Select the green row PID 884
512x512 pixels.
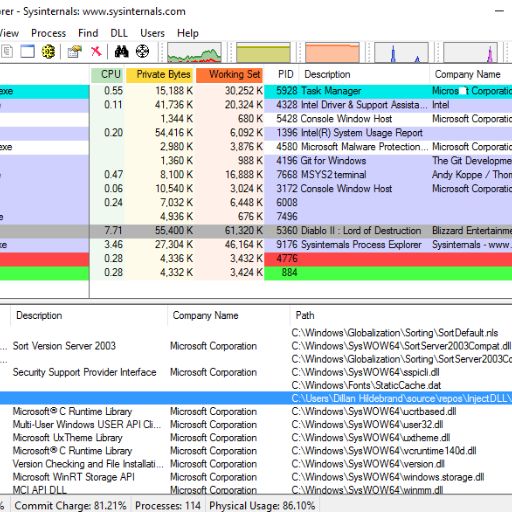(256, 273)
